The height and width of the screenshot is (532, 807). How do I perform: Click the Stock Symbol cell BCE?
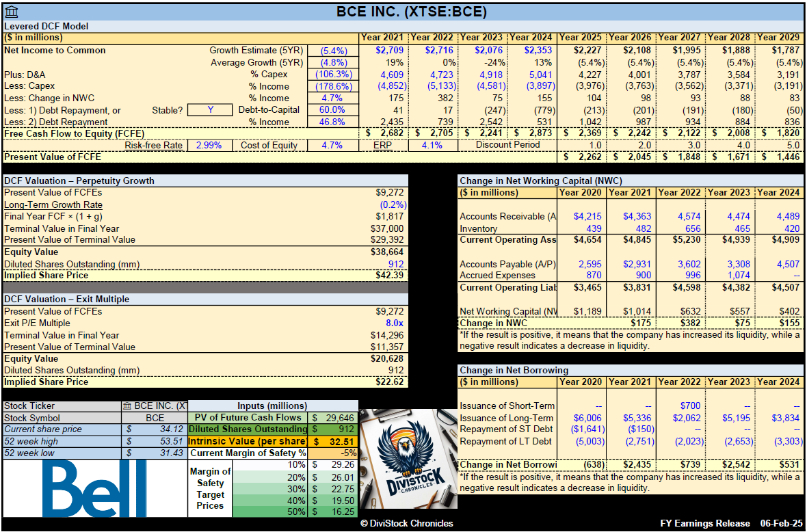[155, 417]
